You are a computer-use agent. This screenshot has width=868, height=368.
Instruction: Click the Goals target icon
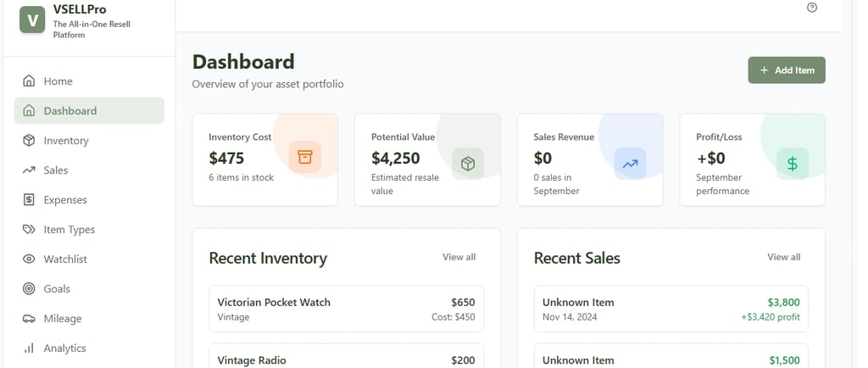[29, 289]
